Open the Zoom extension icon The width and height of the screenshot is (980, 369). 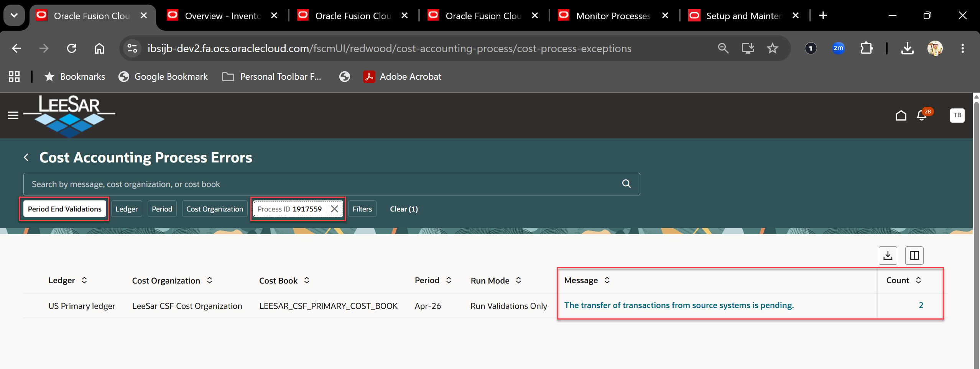coord(838,48)
